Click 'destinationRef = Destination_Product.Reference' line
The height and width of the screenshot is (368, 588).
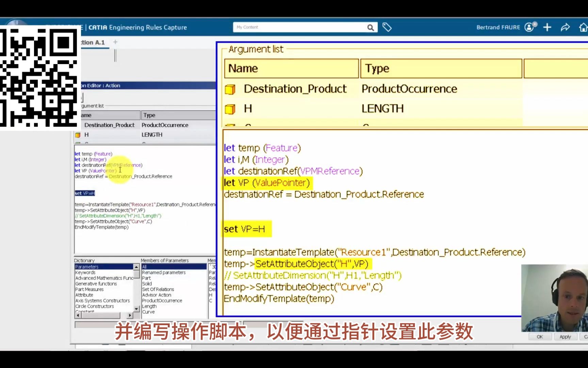click(124, 176)
